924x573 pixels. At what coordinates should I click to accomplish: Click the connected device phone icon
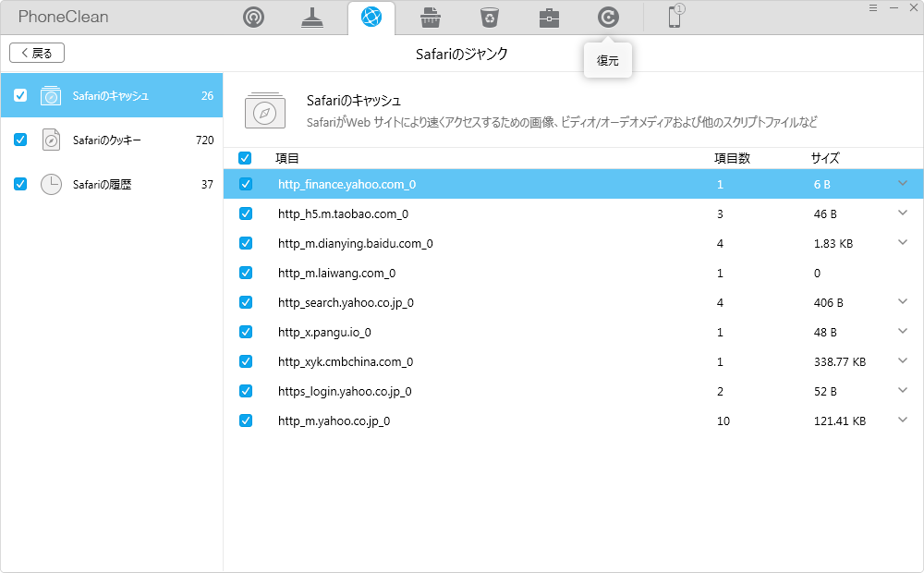tap(675, 16)
